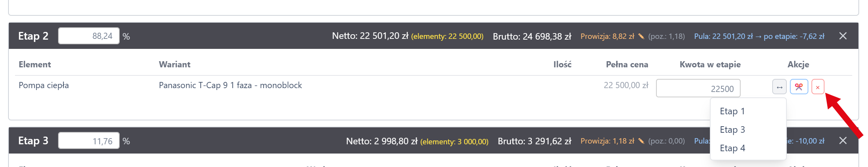Edit Etap 2 commission with pencil icon
The height and width of the screenshot is (167, 868).
641,36
